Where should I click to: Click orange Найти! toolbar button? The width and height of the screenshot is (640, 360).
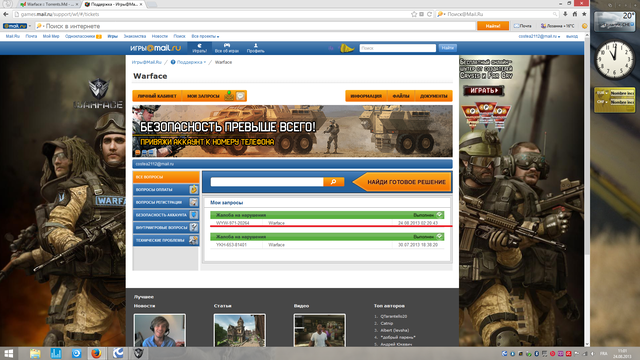point(493,26)
